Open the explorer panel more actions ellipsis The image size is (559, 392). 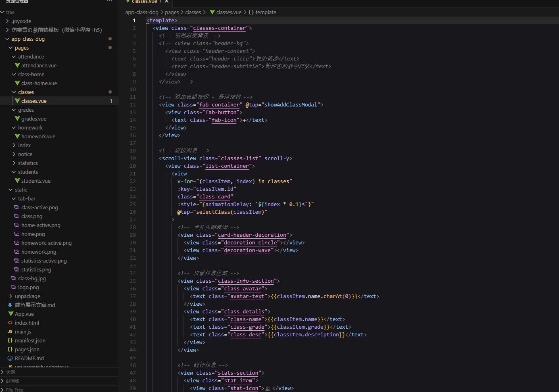pyautogui.click(x=110, y=2)
